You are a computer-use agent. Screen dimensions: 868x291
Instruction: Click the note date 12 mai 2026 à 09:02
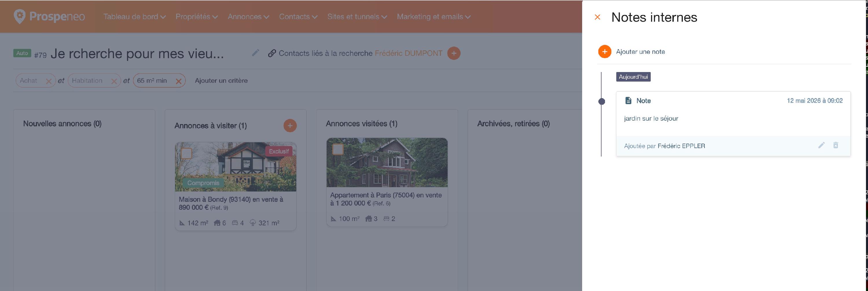pyautogui.click(x=814, y=101)
